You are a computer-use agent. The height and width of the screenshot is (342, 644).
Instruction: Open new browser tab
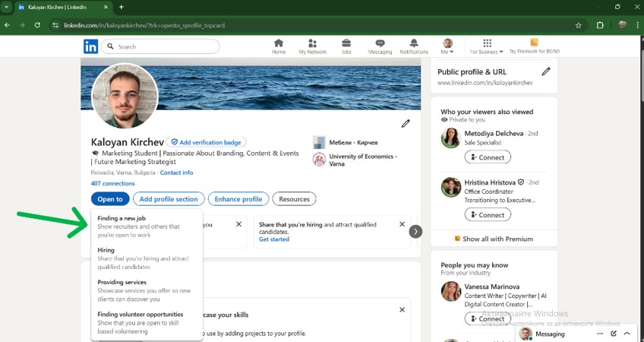pyautogui.click(x=122, y=7)
